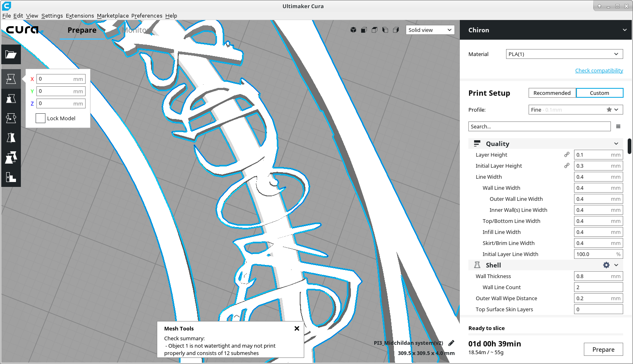The height and width of the screenshot is (364, 633).
Task: Toggle the Layer Height link icon
Action: (x=567, y=155)
